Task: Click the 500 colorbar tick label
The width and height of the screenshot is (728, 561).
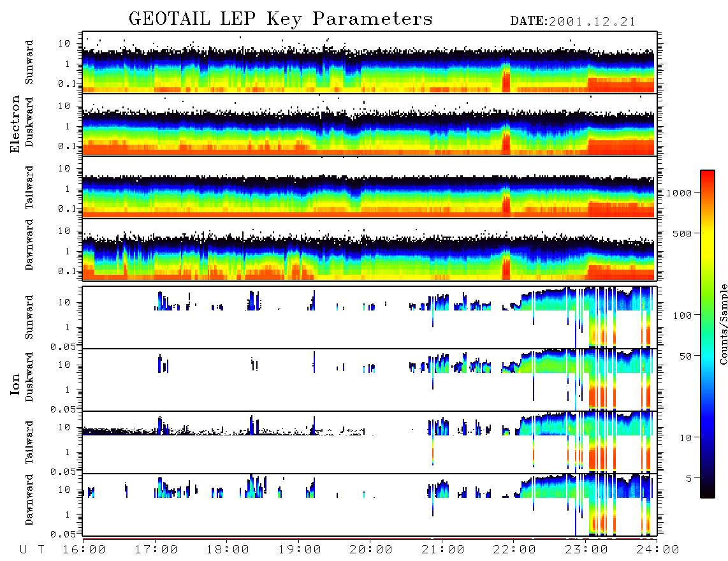Action: click(683, 233)
